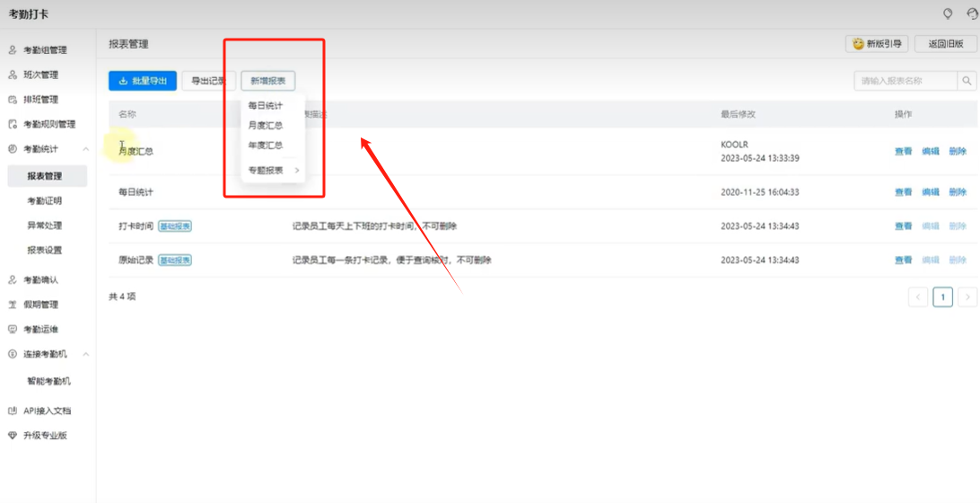Select 每日统计 from the dropdown menu
Viewport: 980px width, 503px height.
click(x=266, y=106)
